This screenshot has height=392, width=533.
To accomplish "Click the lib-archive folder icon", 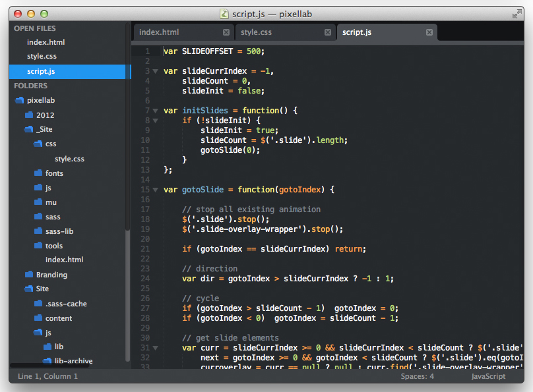I will pyautogui.click(x=47, y=361).
